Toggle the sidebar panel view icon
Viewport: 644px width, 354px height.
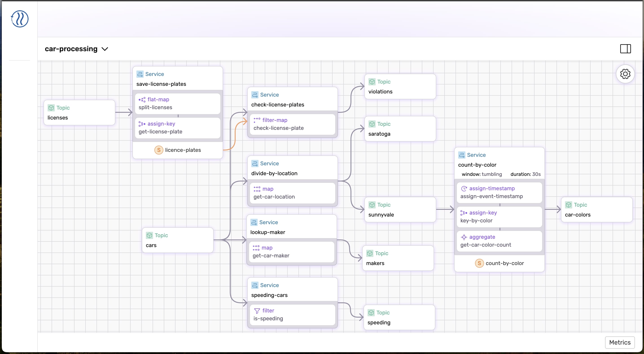click(x=625, y=48)
